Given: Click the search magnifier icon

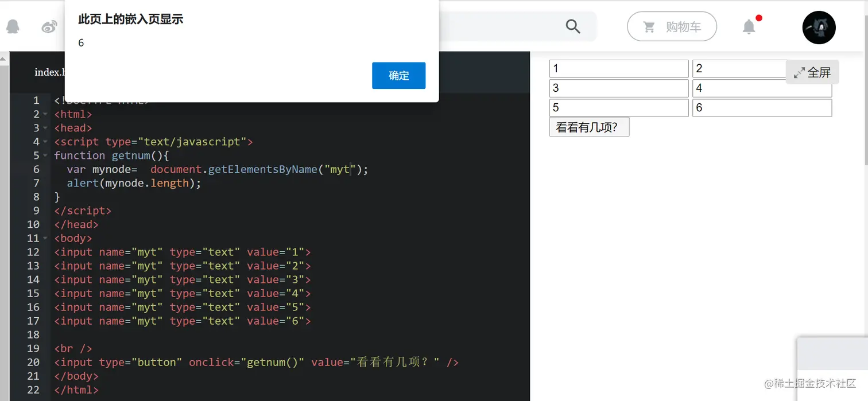Looking at the screenshot, I should (x=573, y=26).
